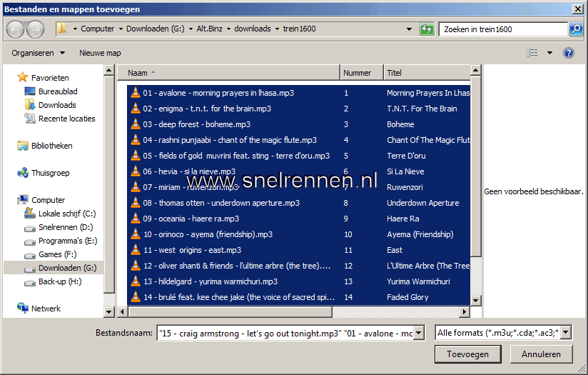588x375 pixels.
Task: Open the address bar history dropdown
Action: pos(409,29)
